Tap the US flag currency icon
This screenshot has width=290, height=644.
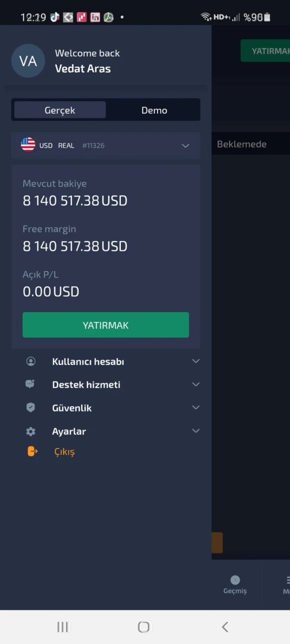tap(28, 145)
